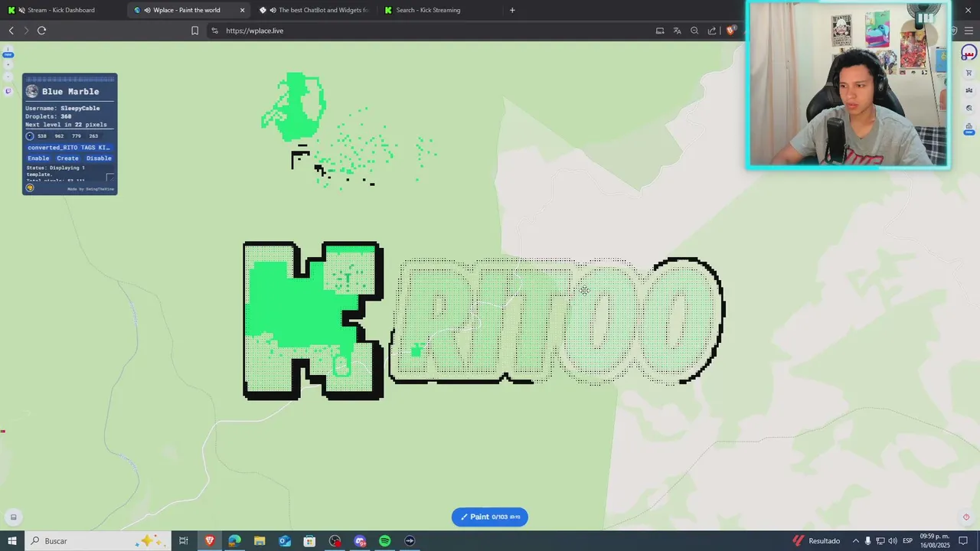Open Outlook from the taskbar
Image resolution: width=980 pixels, height=551 pixels.
tap(285, 541)
